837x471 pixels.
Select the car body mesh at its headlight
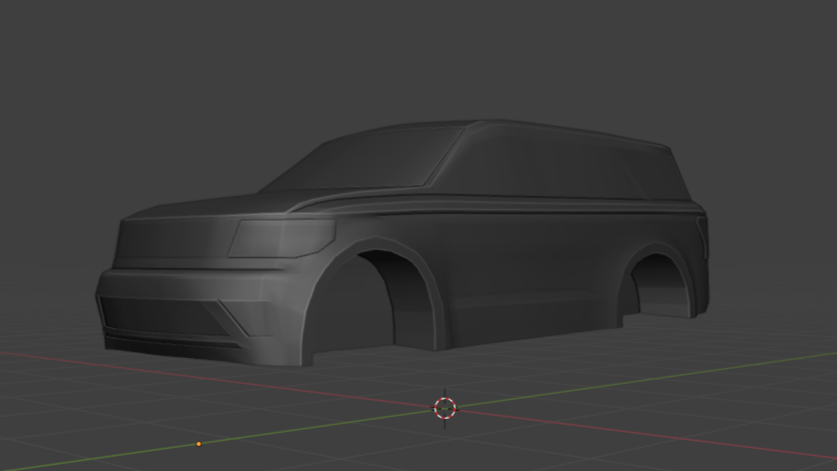282,238
